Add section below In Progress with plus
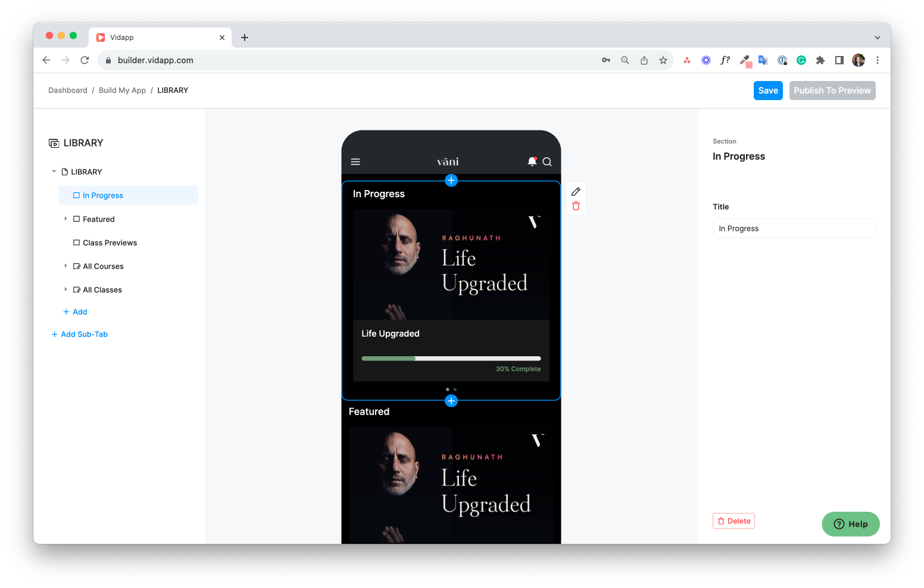The width and height of the screenshot is (924, 588). 451,401
